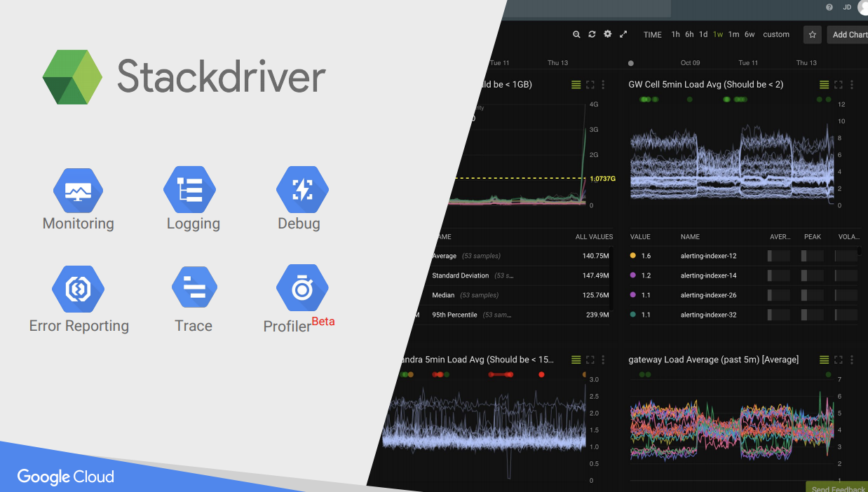Click the Error Reporting label text
Viewport: 868px width, 492px height.
tap(79, 326)
